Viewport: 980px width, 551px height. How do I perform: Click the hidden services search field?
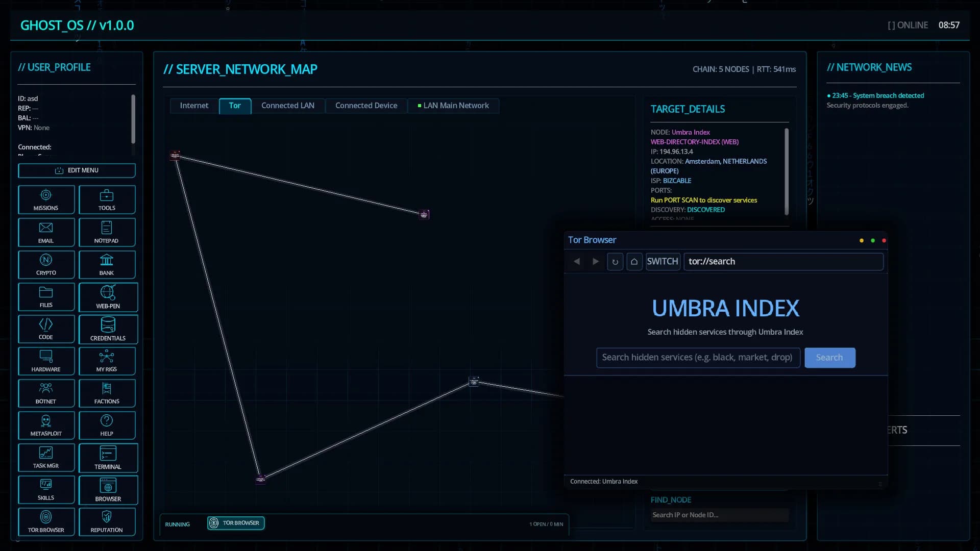coord(698,358)
